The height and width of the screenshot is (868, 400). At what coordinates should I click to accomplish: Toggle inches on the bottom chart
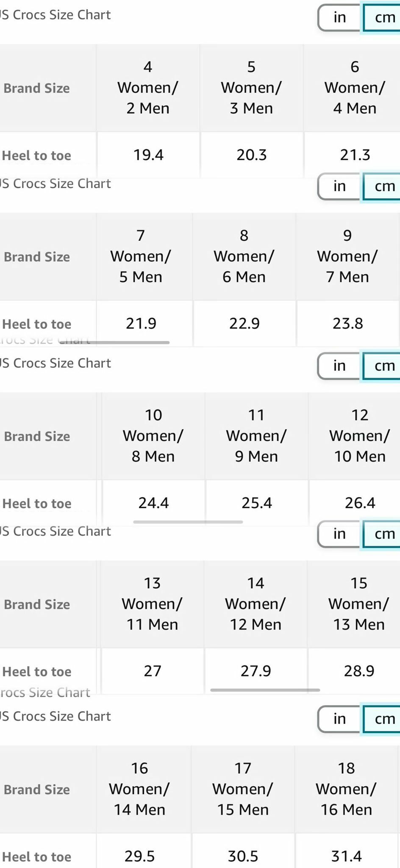point(338,719)
